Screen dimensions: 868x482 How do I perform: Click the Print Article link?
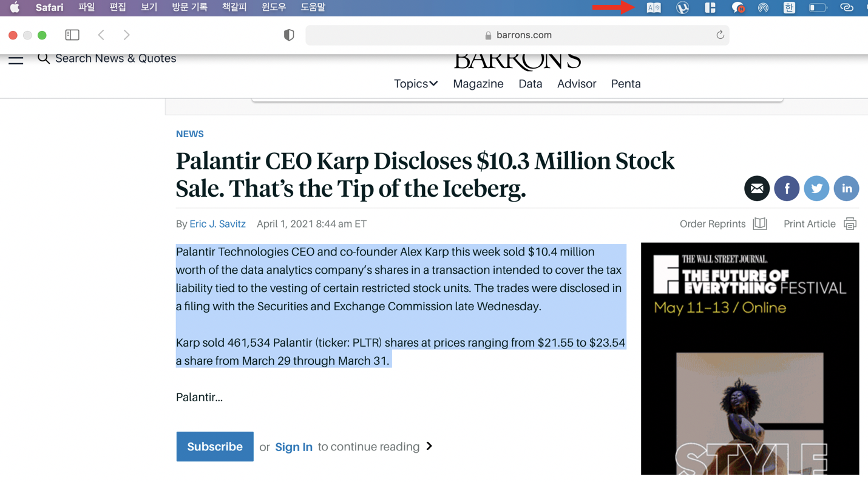pyautogui.click(x=810, y=224)
